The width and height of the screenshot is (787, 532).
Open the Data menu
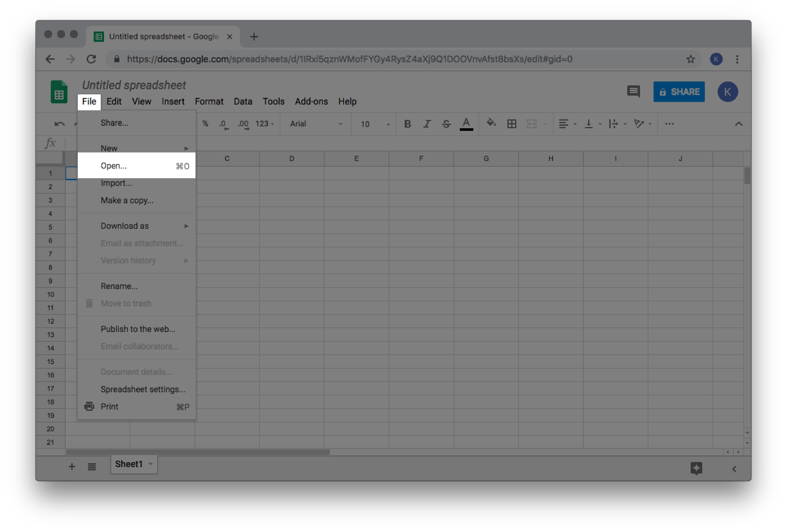tap(243, 101)
